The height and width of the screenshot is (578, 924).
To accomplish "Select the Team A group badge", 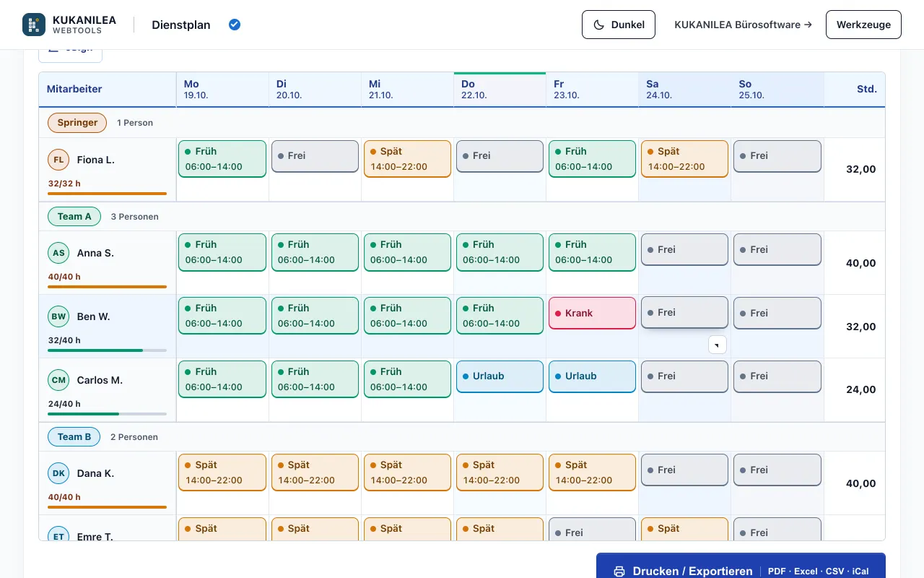I will point(74,216).
